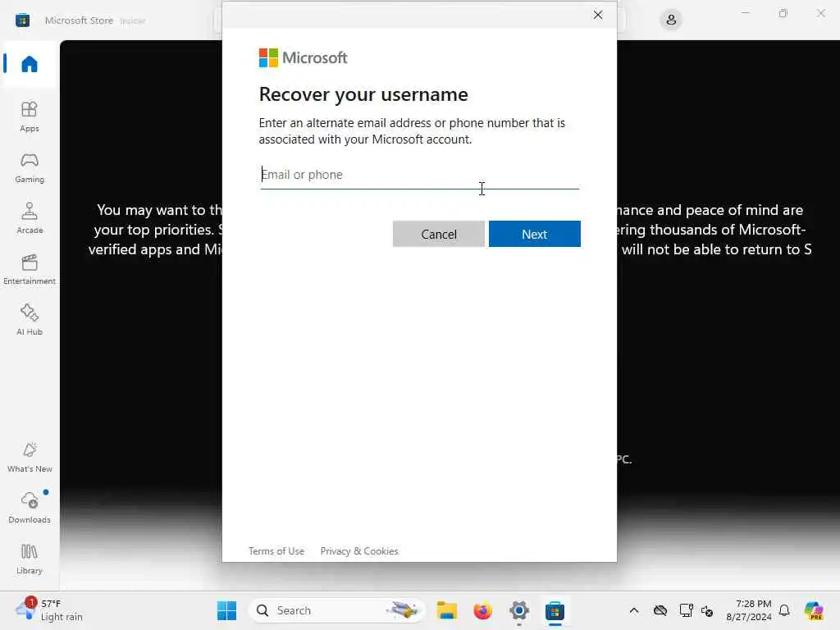Click the Microsoft Store profile account icon

tap(671, 21)
